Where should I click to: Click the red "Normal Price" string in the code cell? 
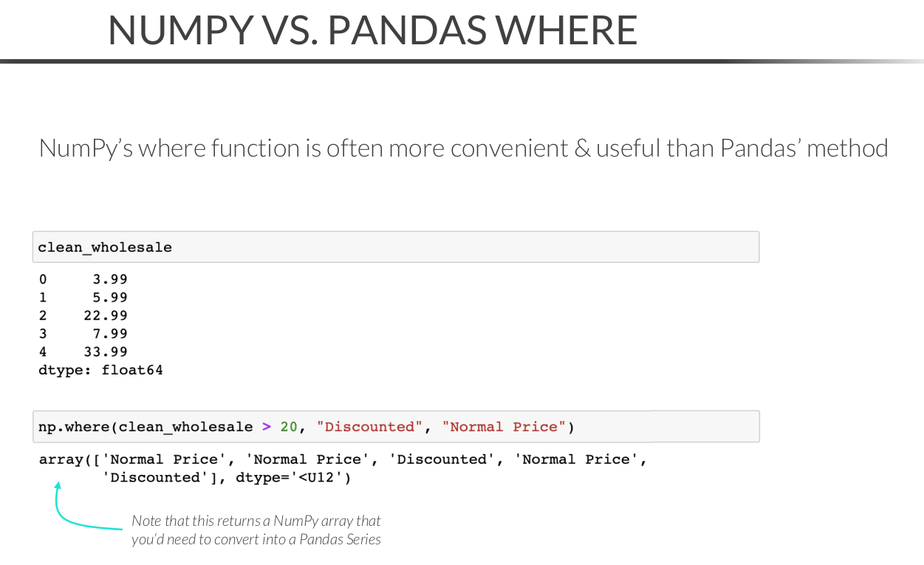pos(504,427)
